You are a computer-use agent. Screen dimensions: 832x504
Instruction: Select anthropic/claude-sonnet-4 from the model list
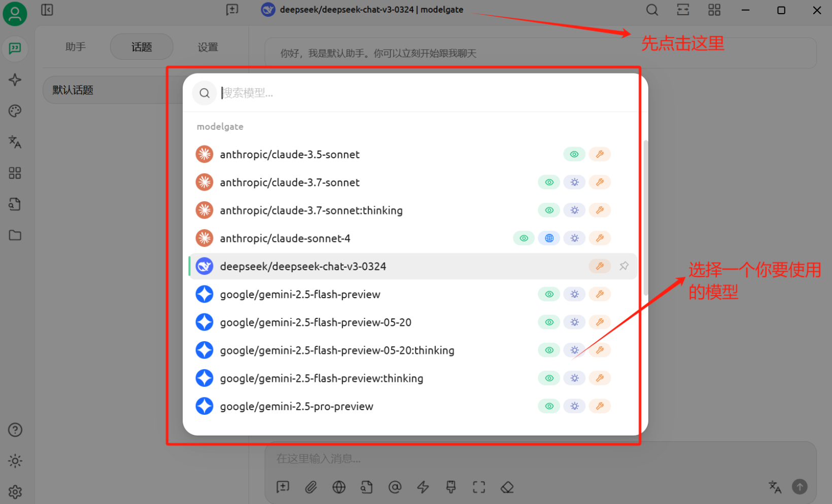pos(285,238)
